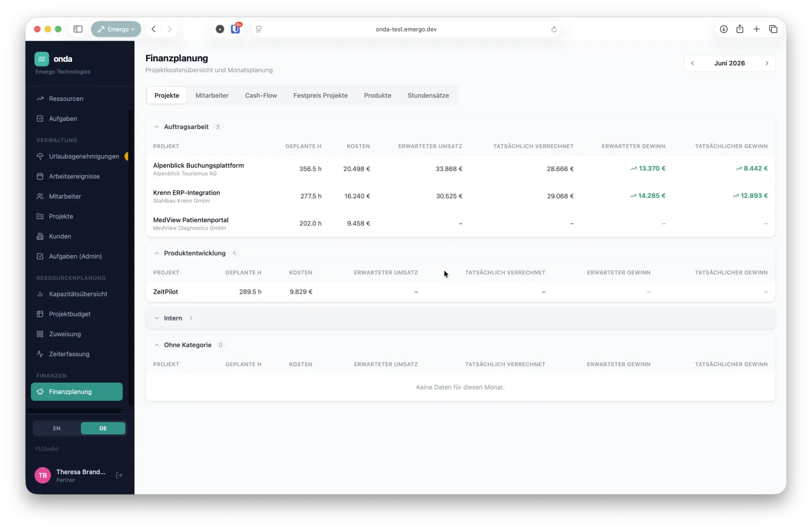812x528 pixels.
Task: Switch to the Mitarbeiter tab
Action: coord(212,95)
